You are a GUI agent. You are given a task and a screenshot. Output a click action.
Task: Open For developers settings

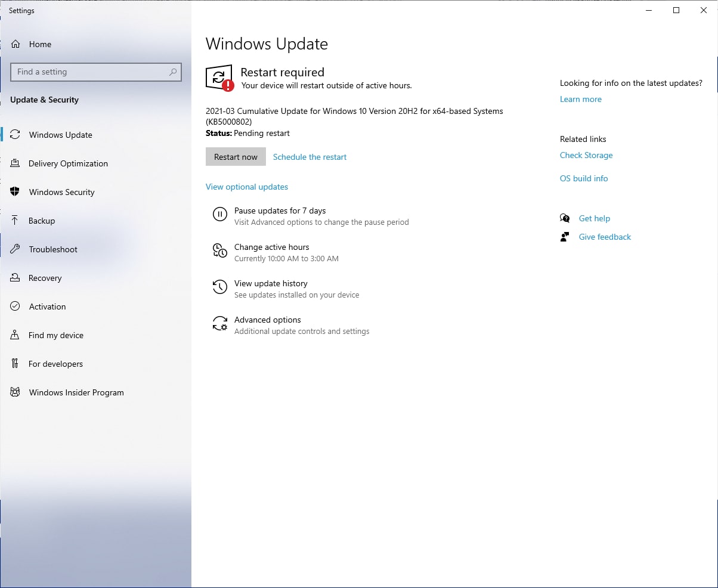pyautogui.click(x=55, y=364)
